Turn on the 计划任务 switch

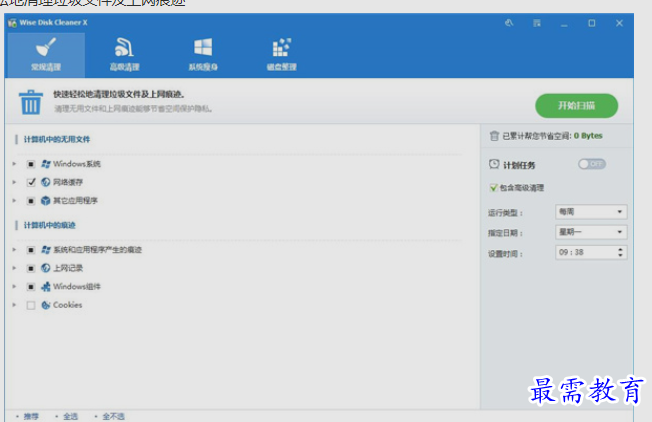592,164
